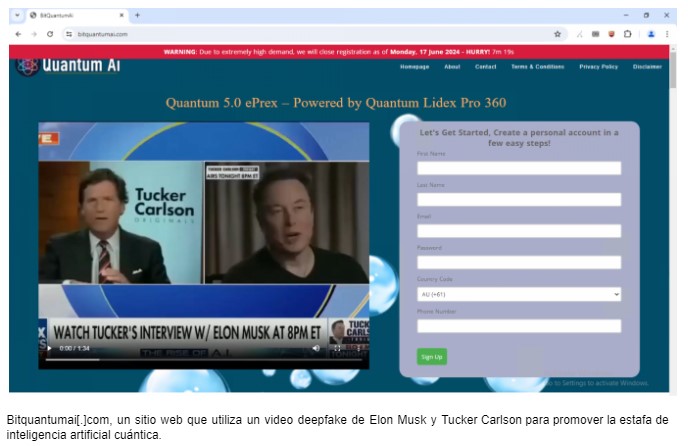Close the BitQuantumAi tab
Screen dimensions: 688x446
pos(122,15)
